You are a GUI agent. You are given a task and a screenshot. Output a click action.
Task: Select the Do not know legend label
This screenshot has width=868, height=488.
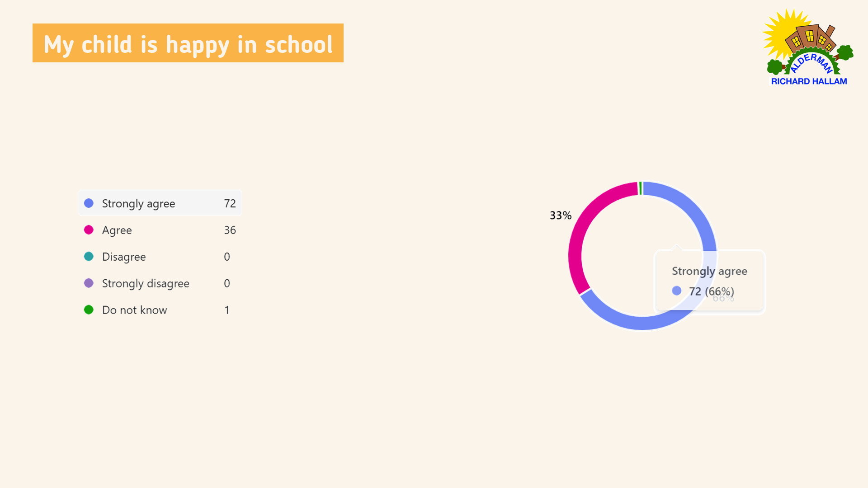[135, 310]
